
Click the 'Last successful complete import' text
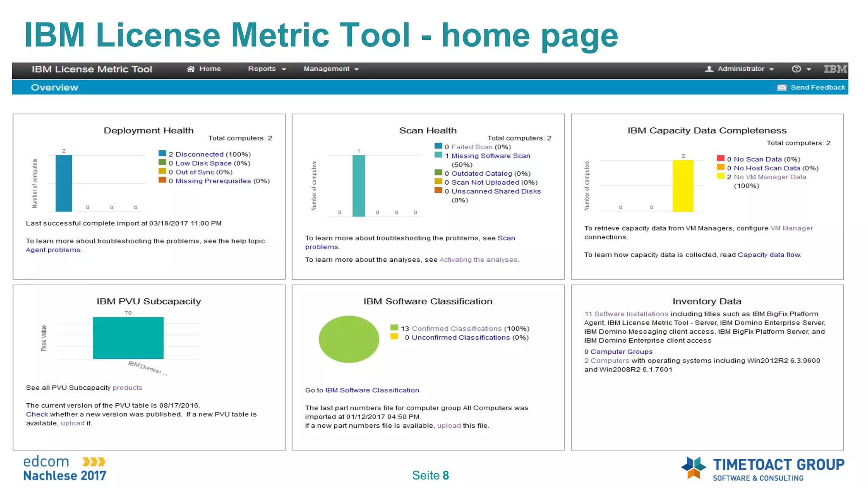coord(124,223)
